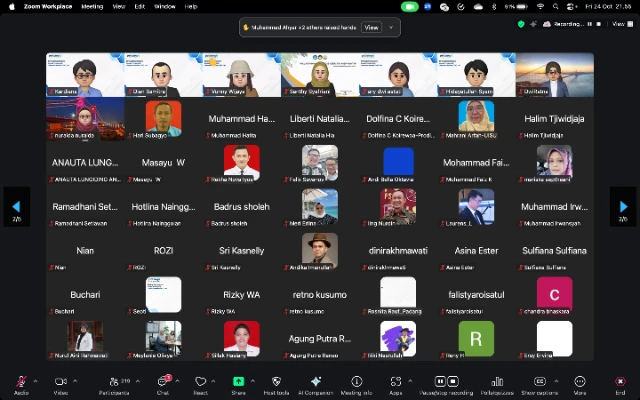Toggle the Video camera on or off
The height and width of the screenshot is (400, 640).
[x=60, y=381]
